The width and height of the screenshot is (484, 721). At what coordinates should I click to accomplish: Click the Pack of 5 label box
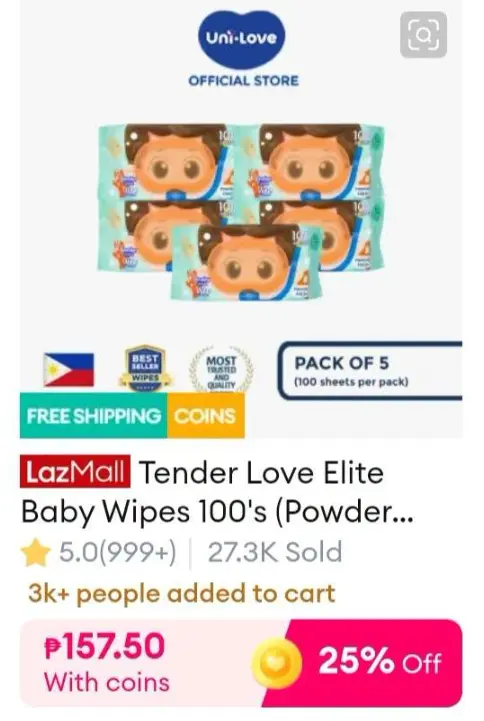(370, 371)
